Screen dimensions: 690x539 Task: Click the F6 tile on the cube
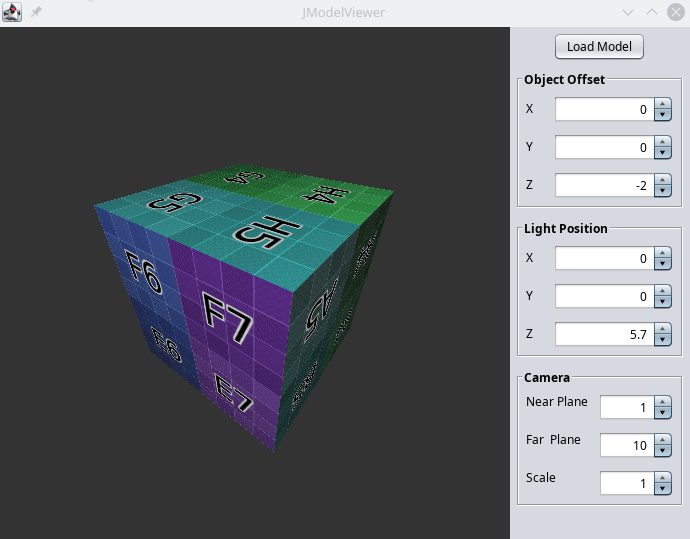143,272
